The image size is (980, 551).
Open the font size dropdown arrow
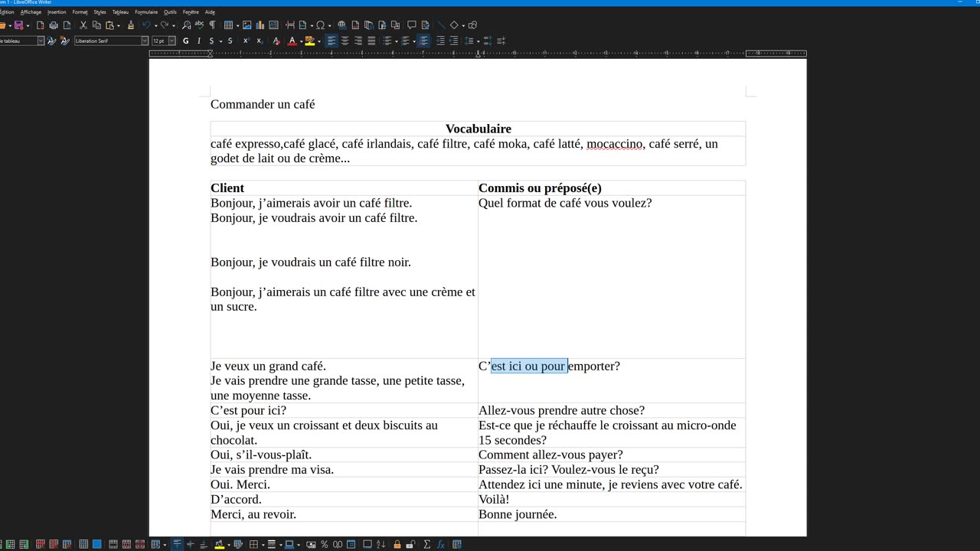pyautogui.click(x=171, y=41)
